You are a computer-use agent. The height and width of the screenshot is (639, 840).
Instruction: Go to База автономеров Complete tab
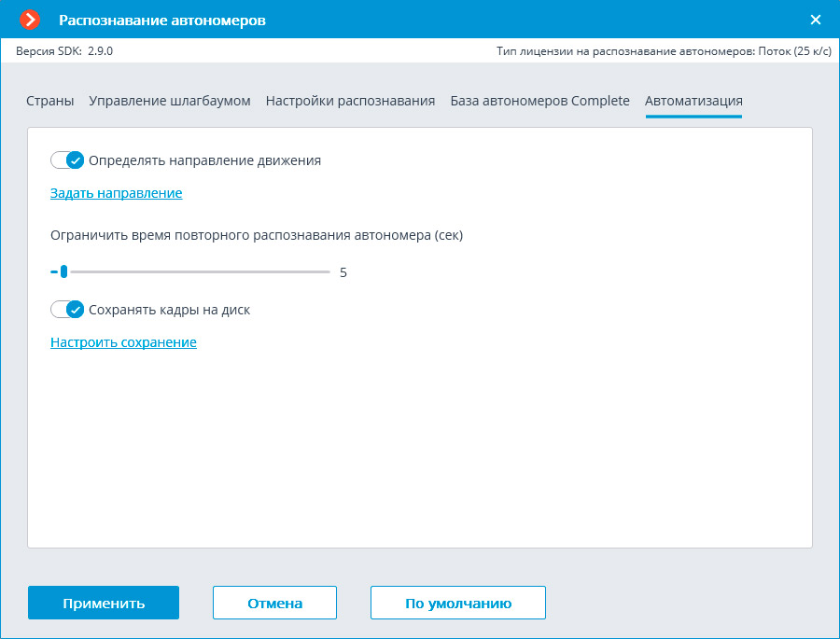coord(539,101)
